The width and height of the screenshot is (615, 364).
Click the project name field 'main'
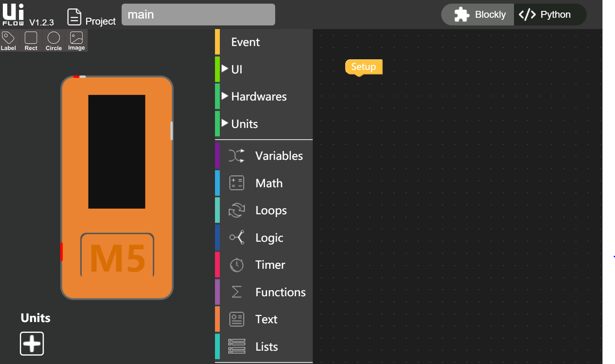[198, 15]
